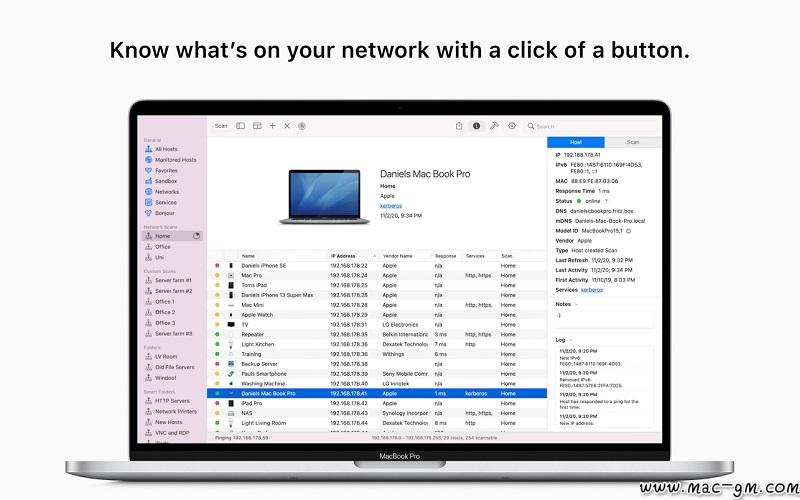Select the Host inspector tab
The height and width of the screenshot is (500, 800).
pyautogui.click(x=576, y=143)
